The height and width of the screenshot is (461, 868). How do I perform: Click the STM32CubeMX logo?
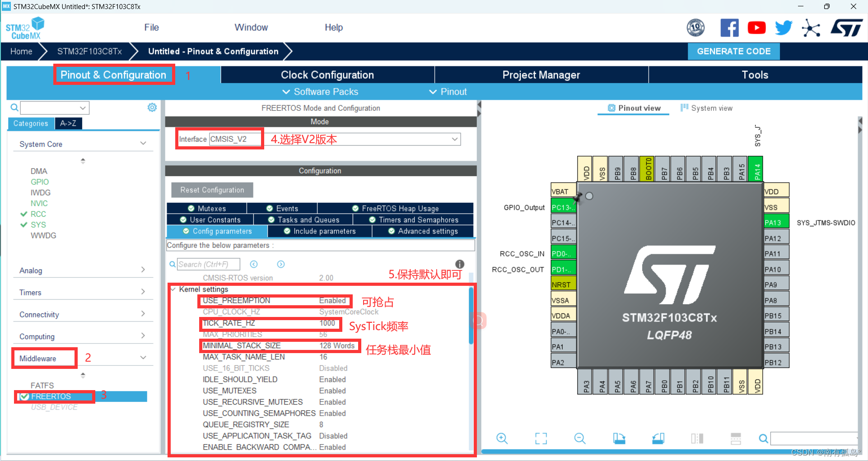coord(25,28)
